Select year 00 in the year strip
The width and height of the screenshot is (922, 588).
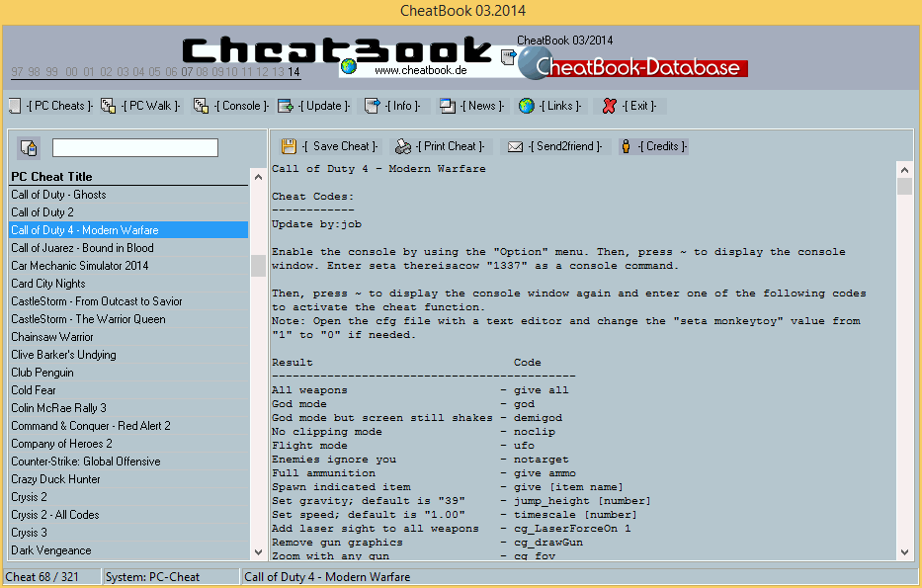point(71,72)
